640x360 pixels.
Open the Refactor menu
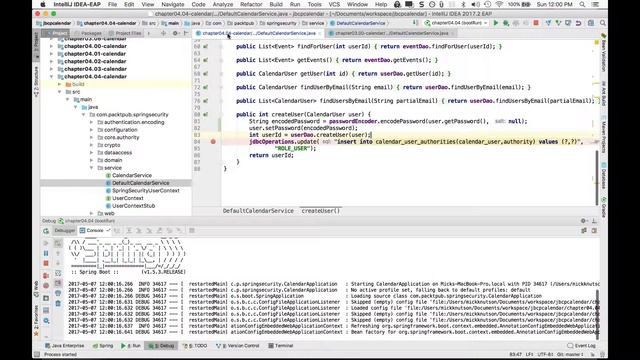coord(251,4)
